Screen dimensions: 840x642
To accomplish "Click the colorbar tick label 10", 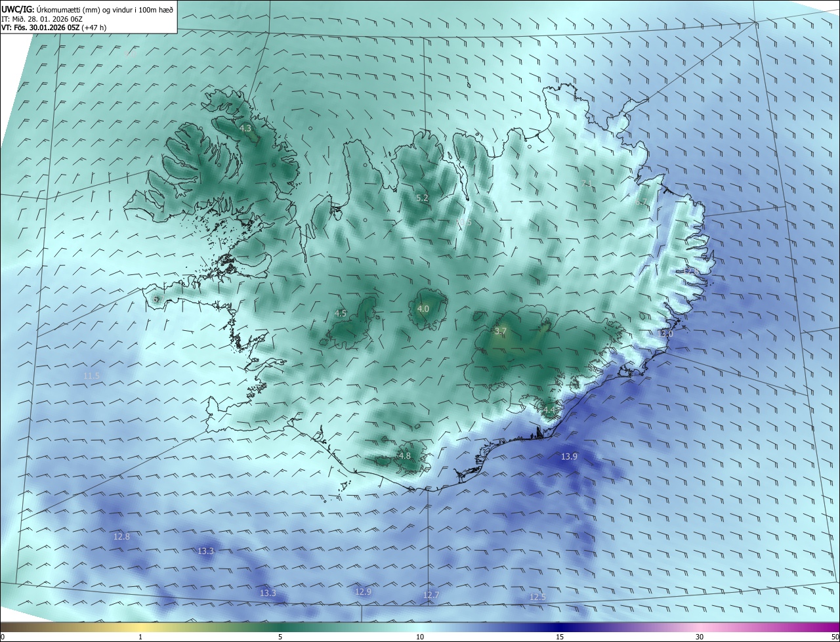I will click(420, 637).
